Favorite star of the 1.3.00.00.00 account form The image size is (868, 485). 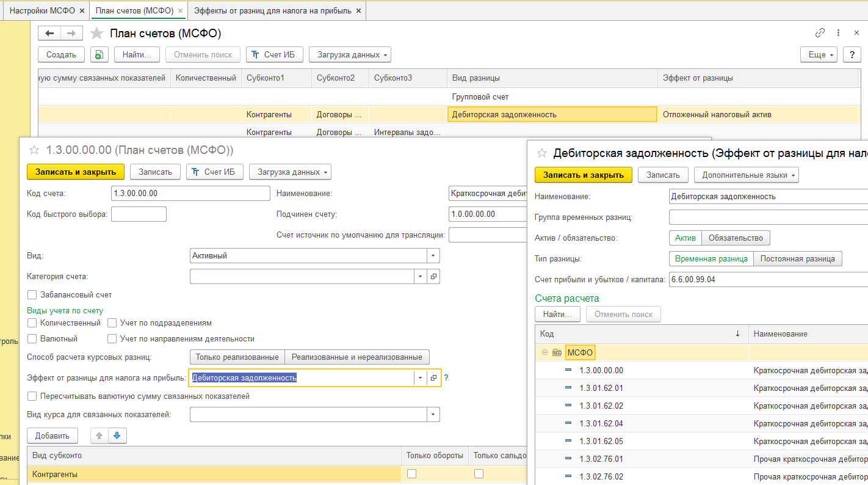point(35,150)
